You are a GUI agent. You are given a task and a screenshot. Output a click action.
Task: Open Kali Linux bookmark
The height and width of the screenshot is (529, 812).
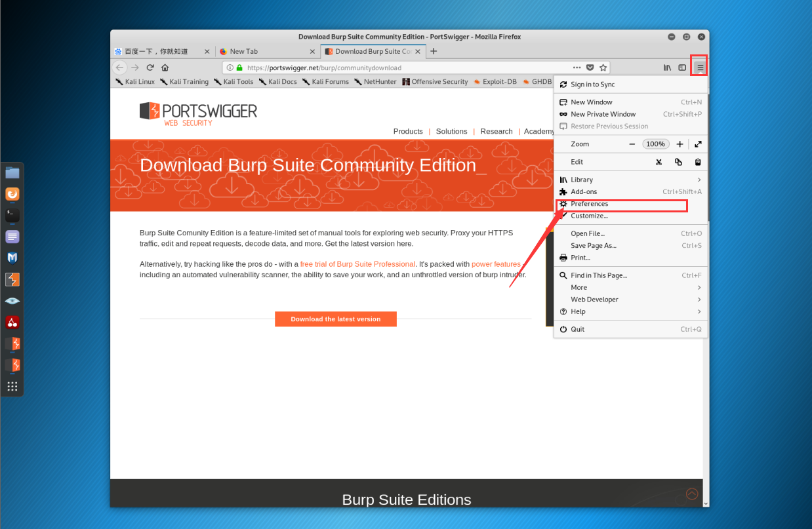tap(135, 82)
